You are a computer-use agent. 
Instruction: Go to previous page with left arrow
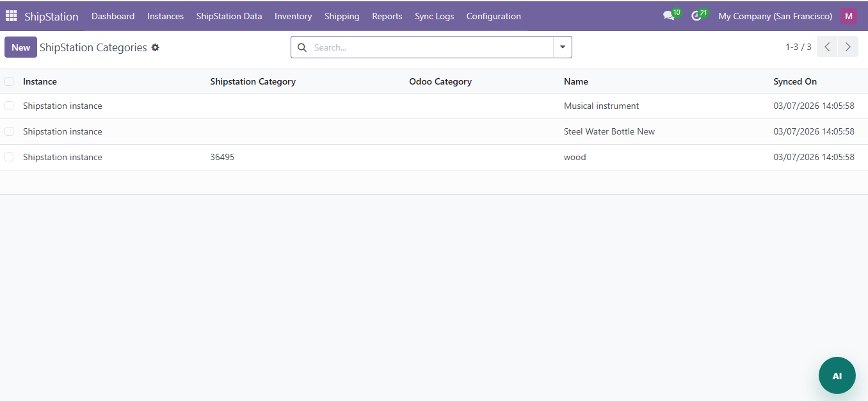click(827, 47)
